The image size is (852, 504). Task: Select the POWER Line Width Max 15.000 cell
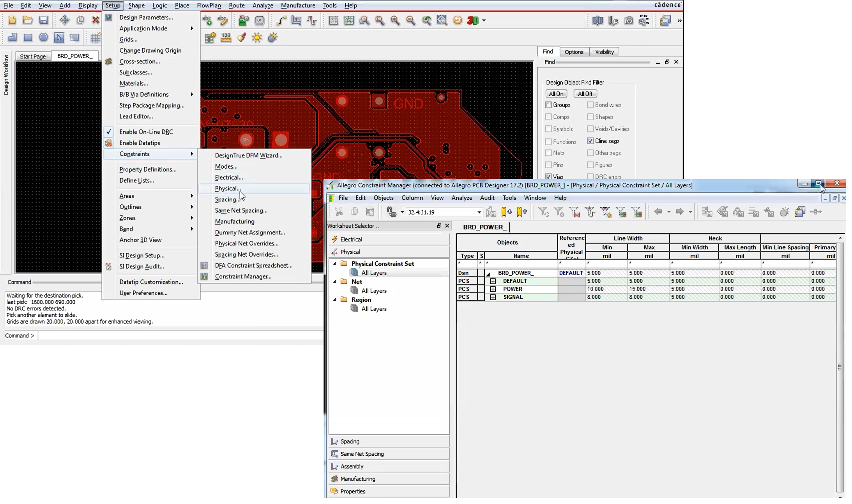click(649, 289)
